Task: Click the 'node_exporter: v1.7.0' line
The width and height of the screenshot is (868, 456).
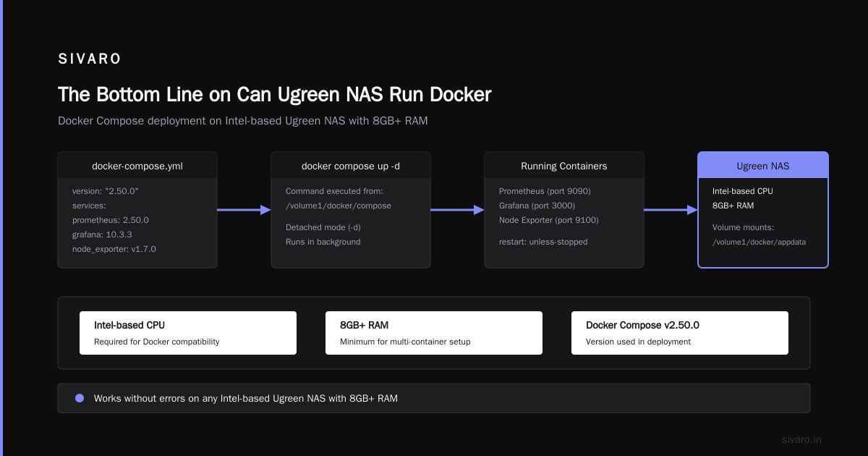Action: (x=114, y=249)
